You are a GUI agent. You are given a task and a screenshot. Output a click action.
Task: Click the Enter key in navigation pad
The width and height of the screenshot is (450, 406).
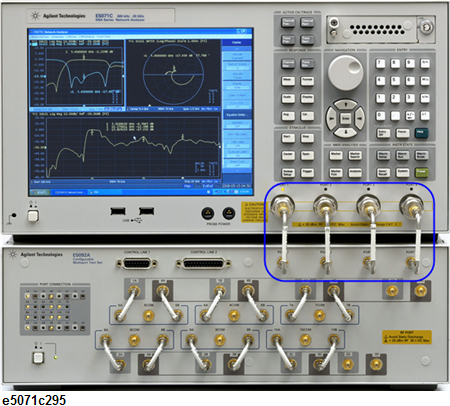(345, 118)
